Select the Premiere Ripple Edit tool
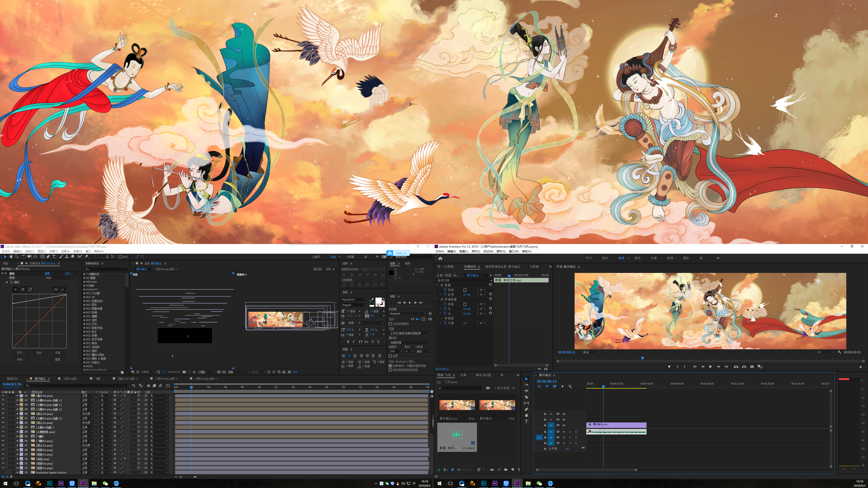This screenshot has width=868, height=488. (x=526, y=391)
